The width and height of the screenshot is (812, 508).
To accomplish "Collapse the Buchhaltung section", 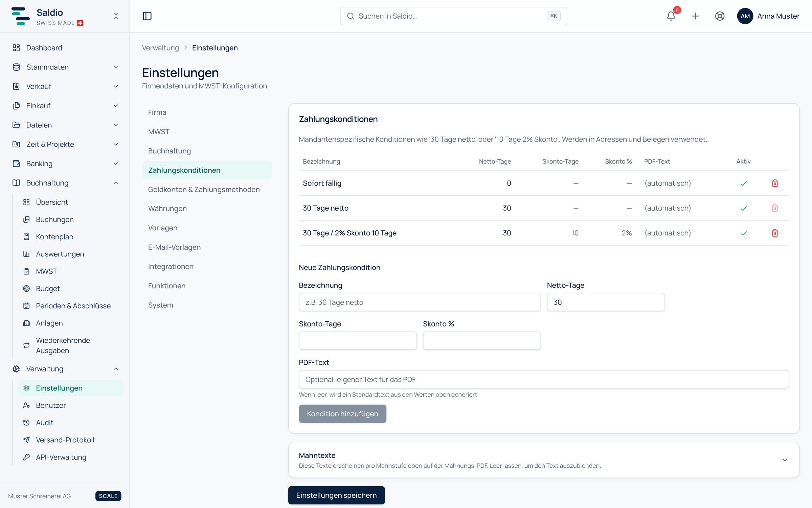I will pyautogui.click(x=65, y=183).
